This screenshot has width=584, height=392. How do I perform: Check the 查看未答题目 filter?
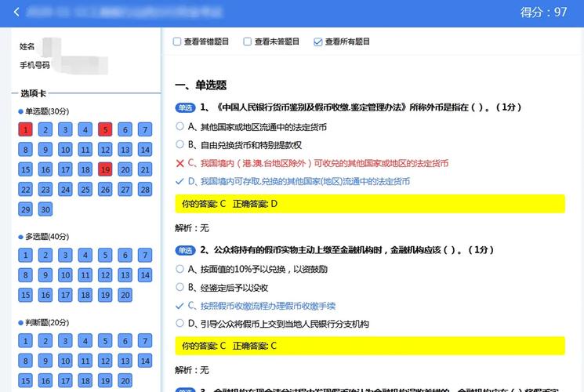[248, 42]
